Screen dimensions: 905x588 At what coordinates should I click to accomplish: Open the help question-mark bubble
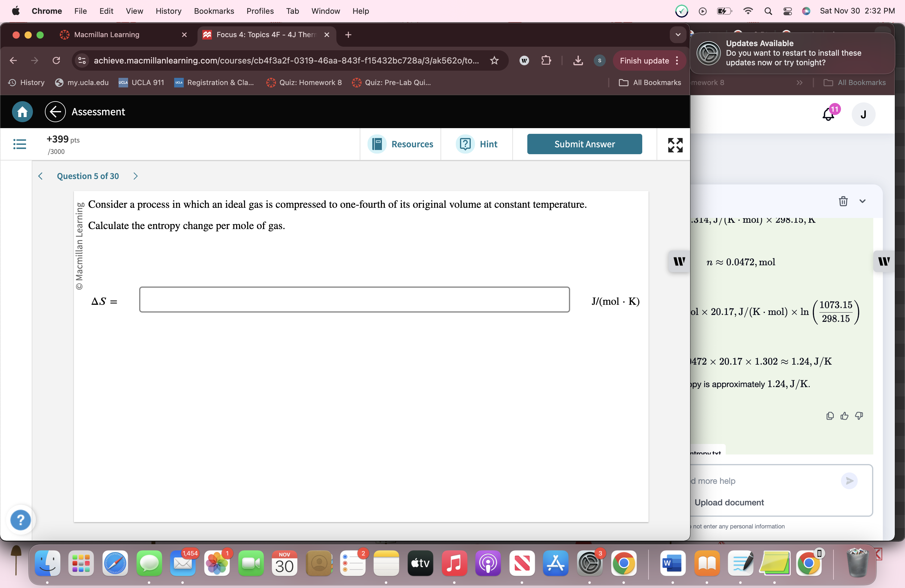coord(20,520)
